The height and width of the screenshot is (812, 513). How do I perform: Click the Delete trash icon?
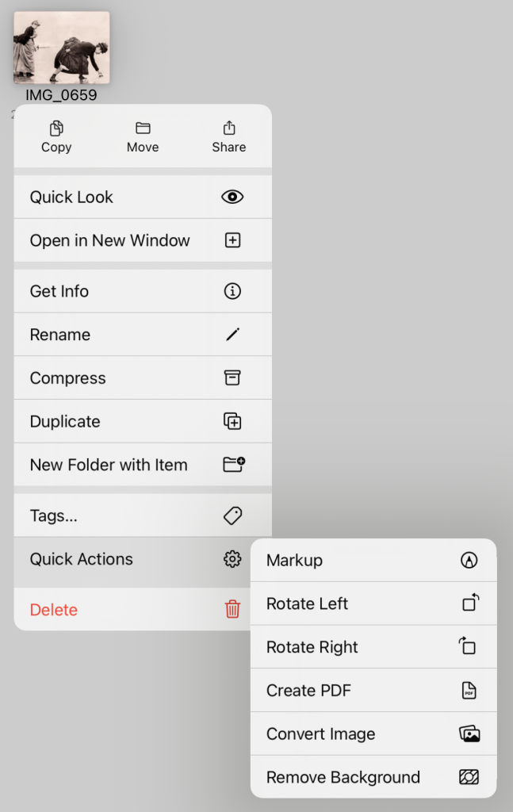pos(232,610)
